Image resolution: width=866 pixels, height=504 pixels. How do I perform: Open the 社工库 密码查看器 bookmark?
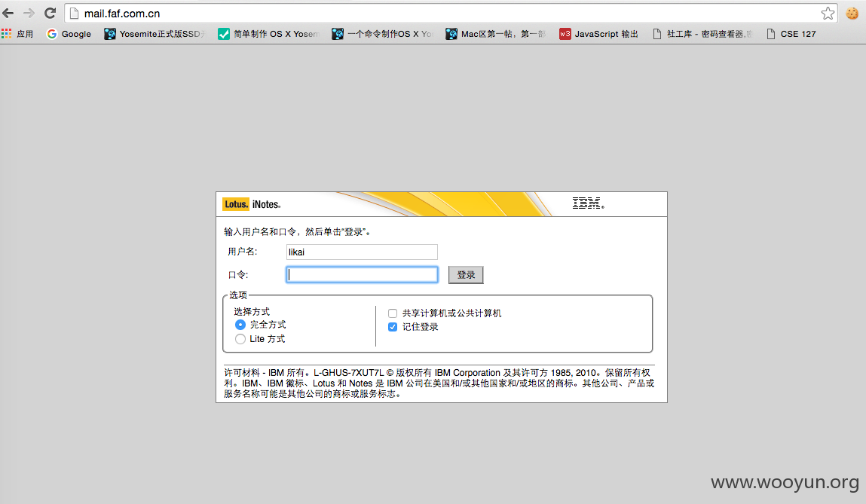tap(702, 34)
